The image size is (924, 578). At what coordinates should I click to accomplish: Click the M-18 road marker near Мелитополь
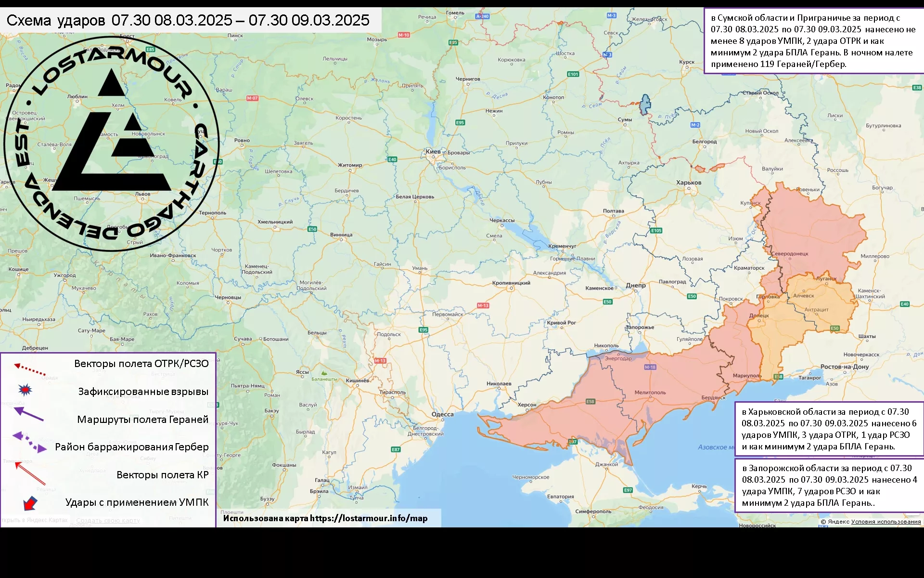(x=650, y=367)
